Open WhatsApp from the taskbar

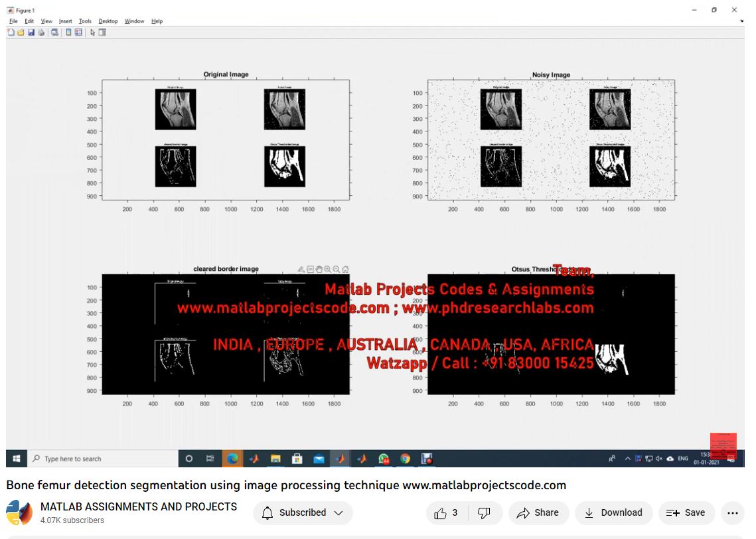coord(384,459)
